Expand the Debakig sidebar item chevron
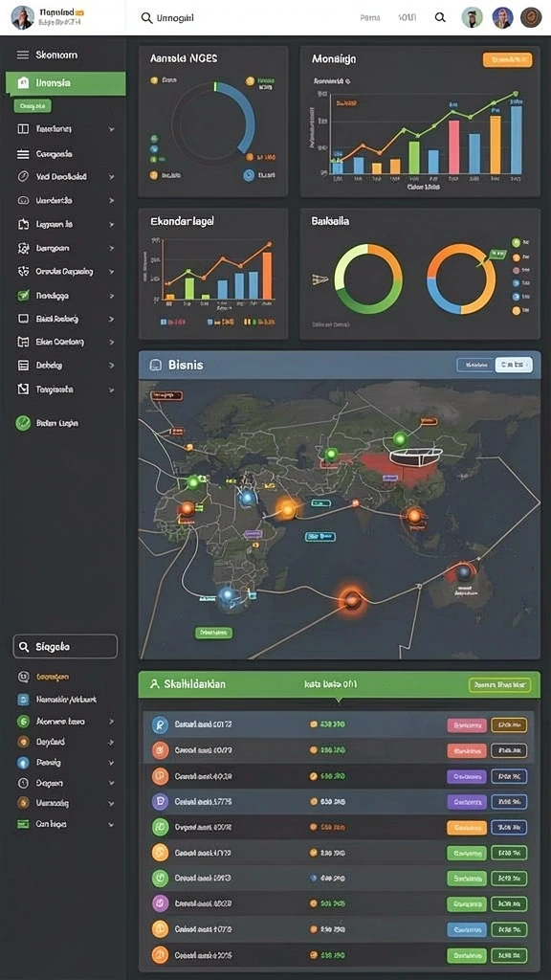Screen dimensions: 551x980 point(111,365)
